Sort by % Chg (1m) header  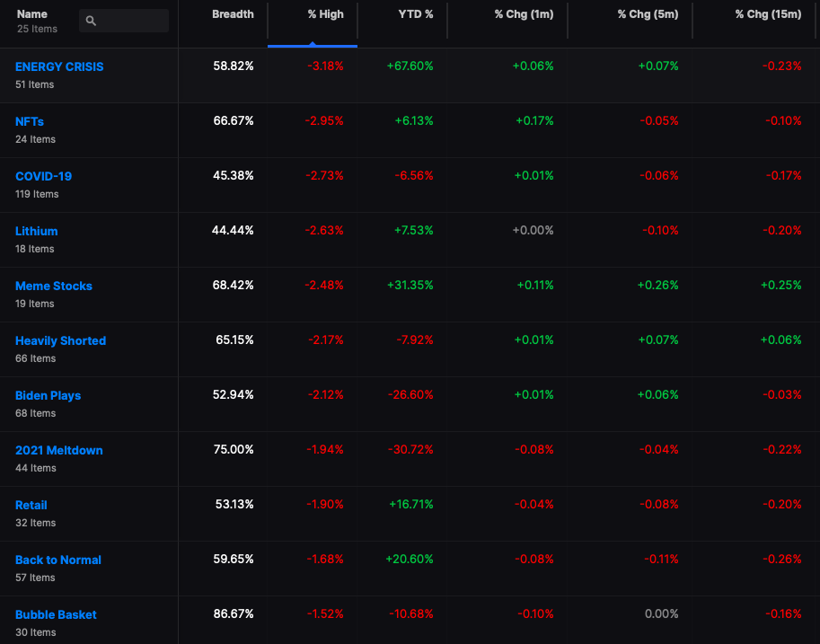point(524,14)
